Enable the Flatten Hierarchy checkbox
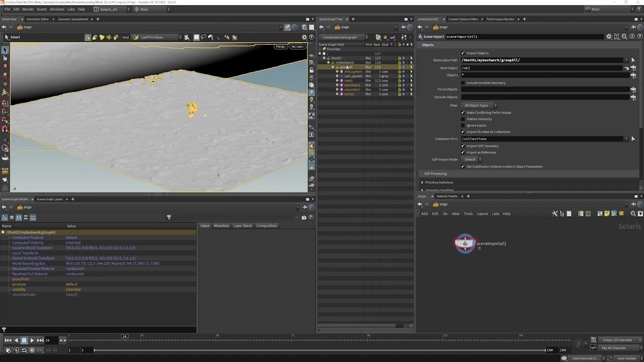Viewport: 644px width, 362px height. point(463,119)
